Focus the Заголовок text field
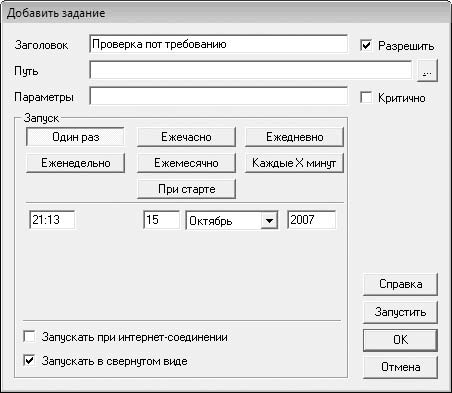 click(218, 44)
